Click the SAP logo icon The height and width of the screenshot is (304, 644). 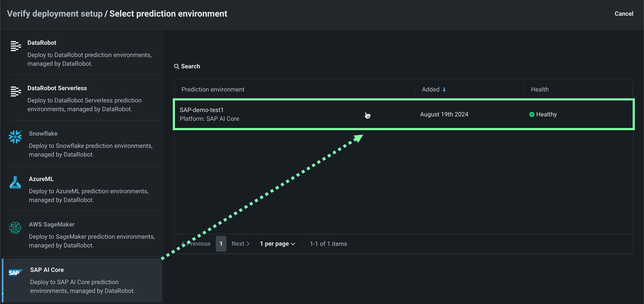[x=15, y=273]
